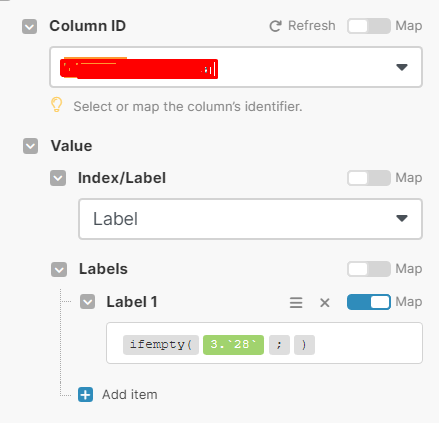Collapse the Labels section chevron
Image resolution: width=439 pixels, height=423 pixels.
[x=59, y=269]
